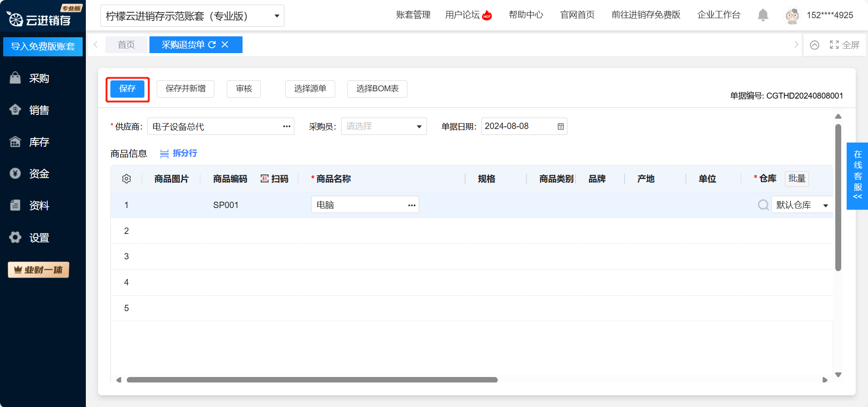Select table row number 5
The image size is (868, 407).
(x=126, y=308)
